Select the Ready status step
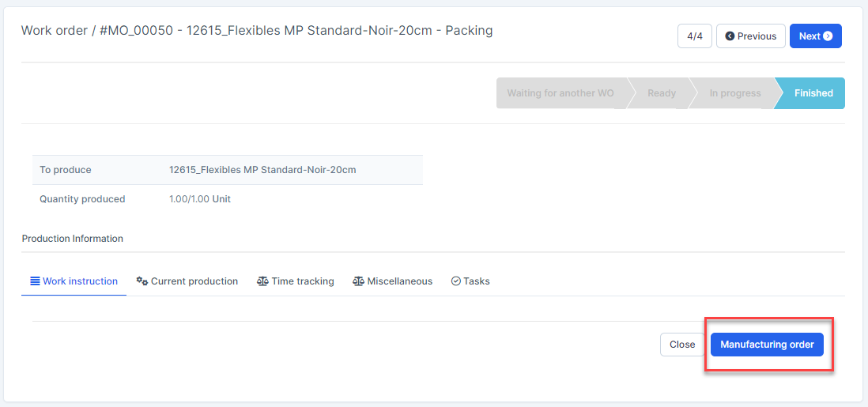Image resolution: width=868 pixels, height=407 pixels. point(662,93)
